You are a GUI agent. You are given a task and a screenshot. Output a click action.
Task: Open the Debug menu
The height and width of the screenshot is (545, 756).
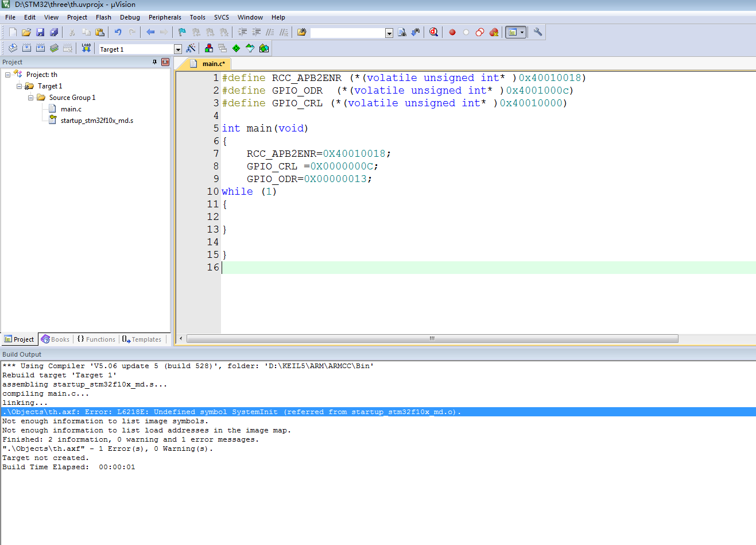pyautogui.click(x=130, y=17)
